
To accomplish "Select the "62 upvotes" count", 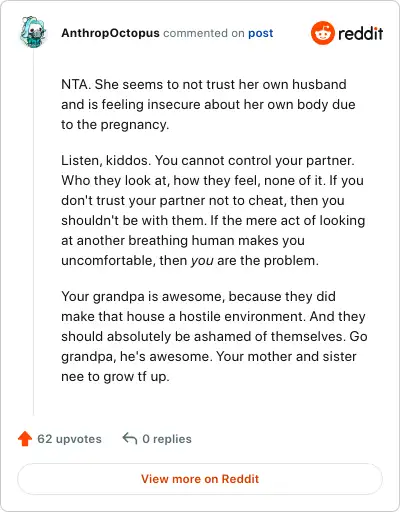I will point(69,439).
